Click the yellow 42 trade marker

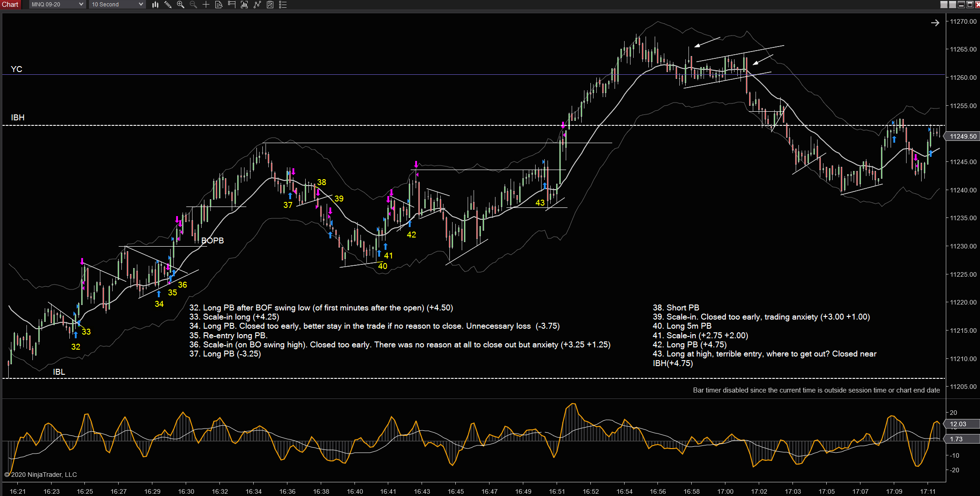tap(412, 235)
